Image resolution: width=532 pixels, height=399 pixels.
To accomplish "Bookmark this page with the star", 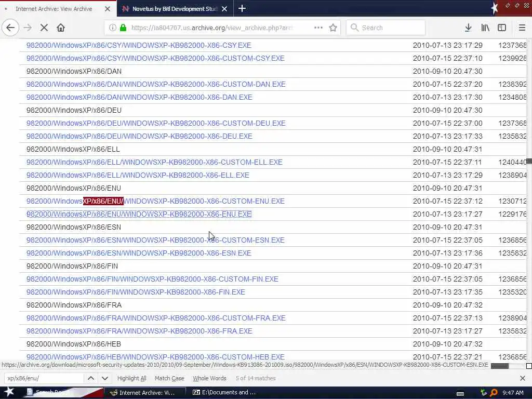I will 333,28.
